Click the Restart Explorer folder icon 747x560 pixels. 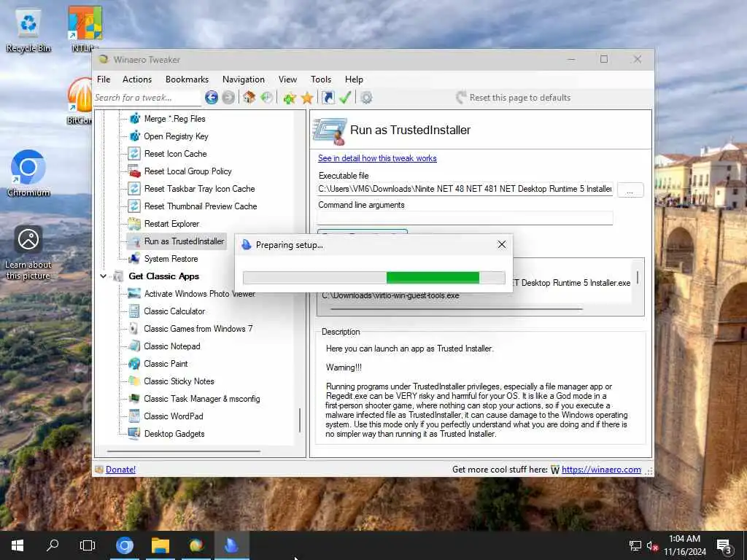point(134,224)
